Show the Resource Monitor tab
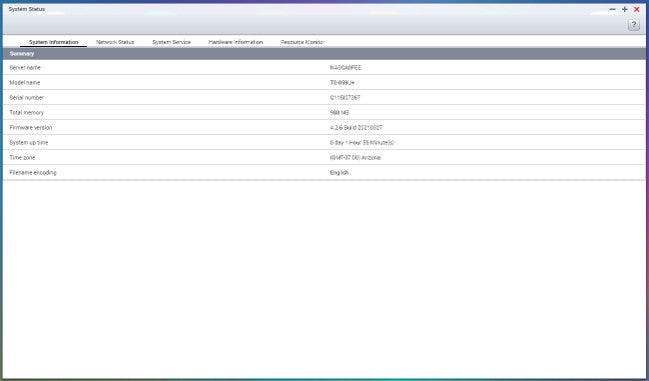649x381 pixels. 303,42
